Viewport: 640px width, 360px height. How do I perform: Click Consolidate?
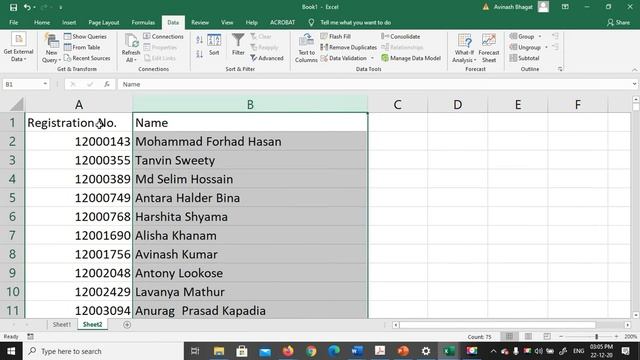[x=400, y=36]
